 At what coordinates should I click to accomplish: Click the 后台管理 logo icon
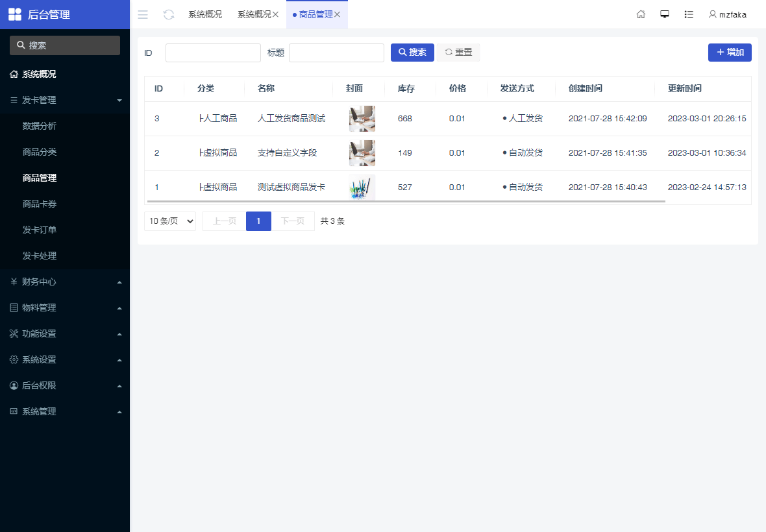tap(15, 14)
